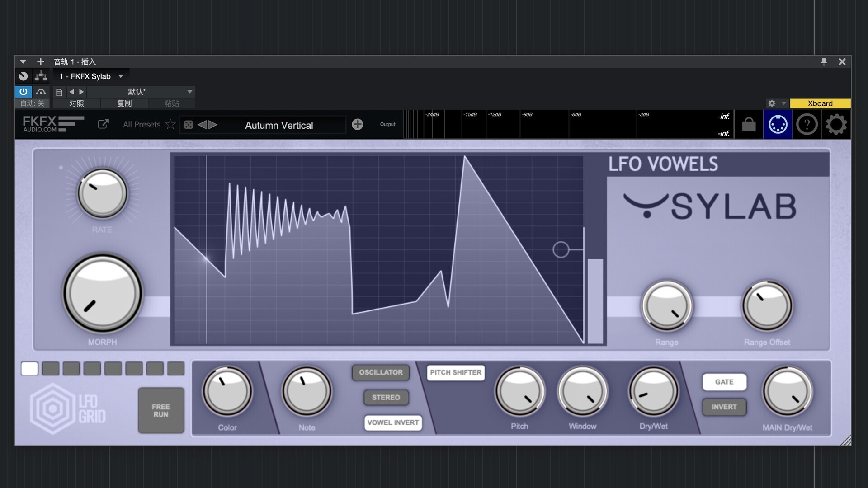Click the randomize preset dice icon

[189, 125]
